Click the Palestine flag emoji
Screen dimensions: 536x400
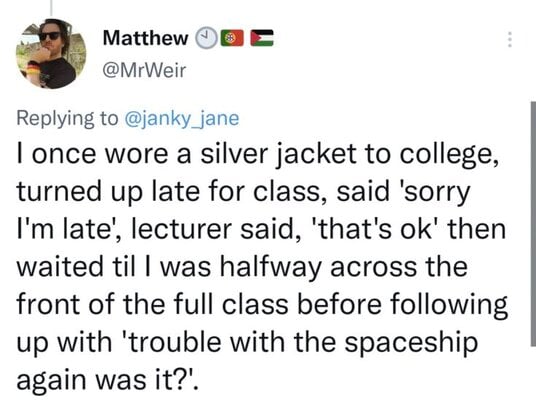point(262,38)
